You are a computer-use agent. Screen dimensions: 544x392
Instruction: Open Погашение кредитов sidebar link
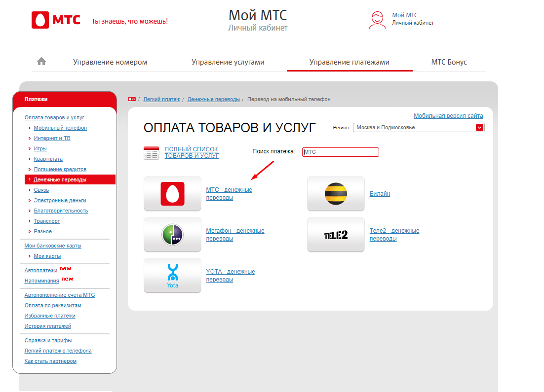pos(60,170)
